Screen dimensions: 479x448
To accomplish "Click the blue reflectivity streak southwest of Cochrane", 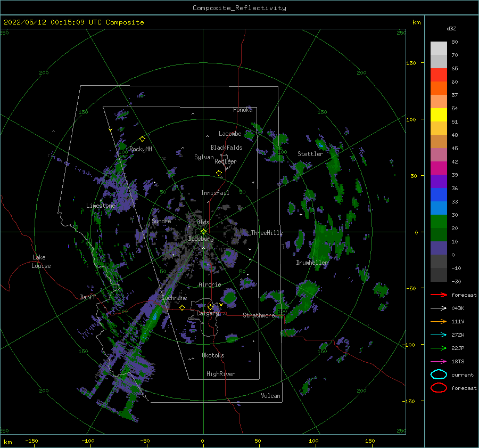I will pyautogui.click(x=155, y=315).
